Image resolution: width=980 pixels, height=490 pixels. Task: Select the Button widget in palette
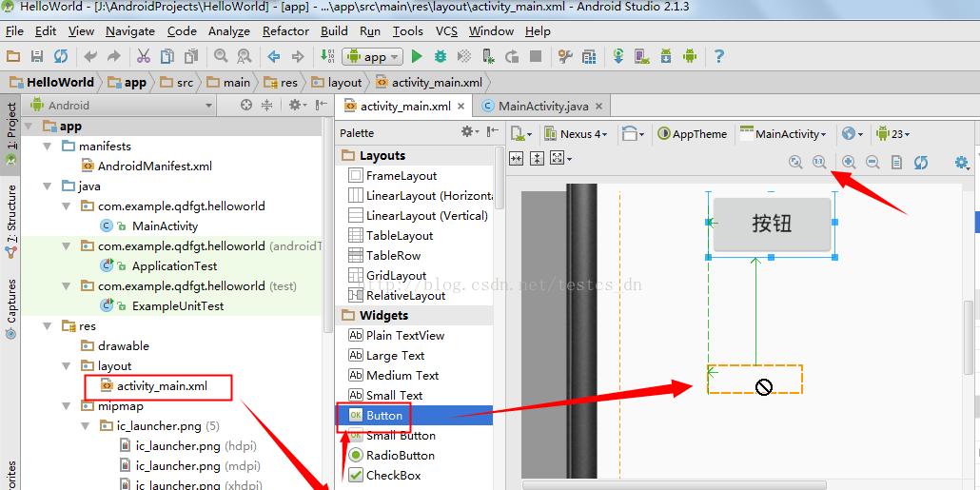[x=415, y=415]
